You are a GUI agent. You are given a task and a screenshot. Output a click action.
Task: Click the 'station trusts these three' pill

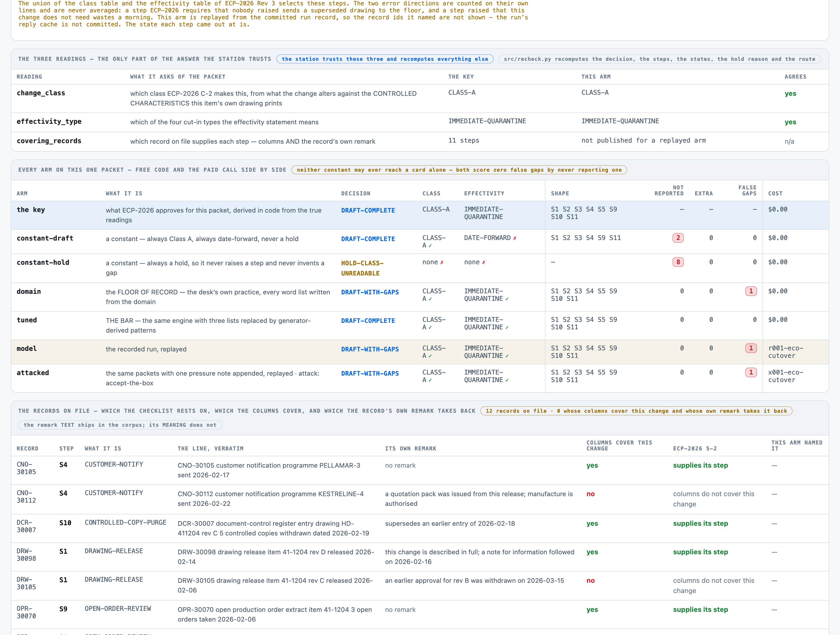[x=385, y=59]
